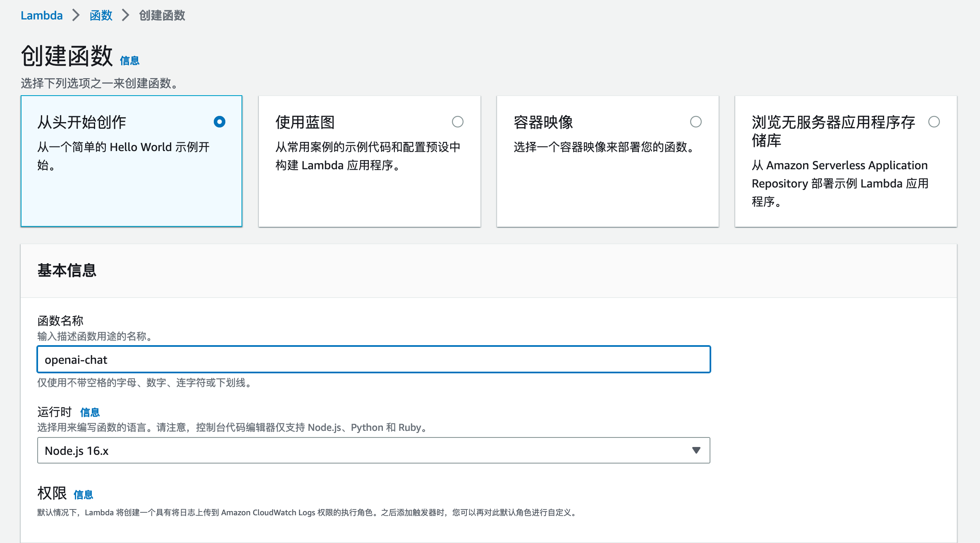The image size is (980, 543).
Task: Open the Node.js 16.x runtime dropdown
Action: point(374,450)
